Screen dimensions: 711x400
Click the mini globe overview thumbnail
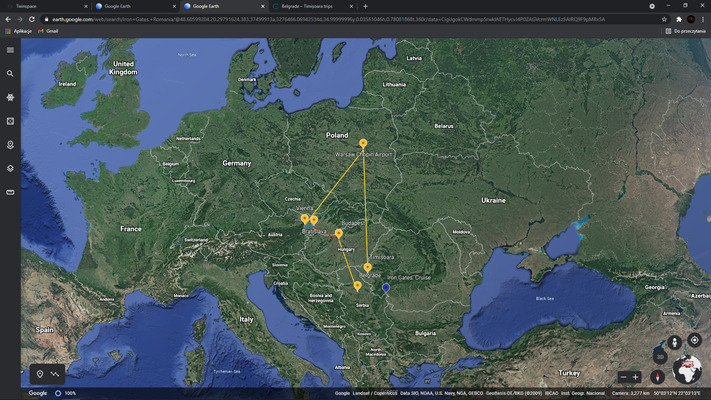[x=688, y=372]
